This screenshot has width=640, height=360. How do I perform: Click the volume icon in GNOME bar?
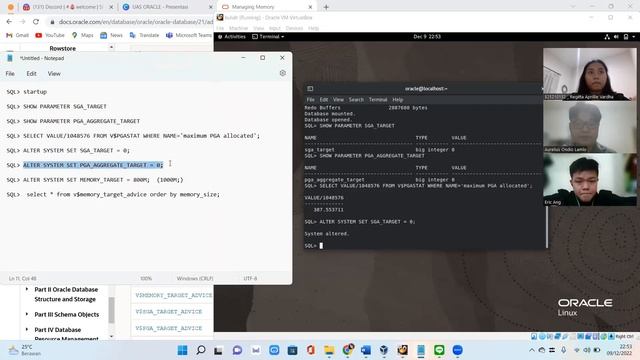(x=616, y=37)
